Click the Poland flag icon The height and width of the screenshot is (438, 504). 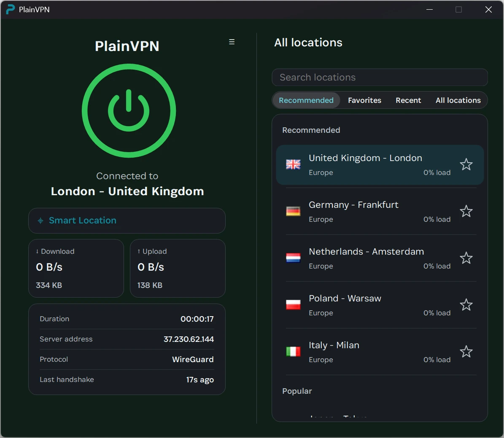(293, 305)
